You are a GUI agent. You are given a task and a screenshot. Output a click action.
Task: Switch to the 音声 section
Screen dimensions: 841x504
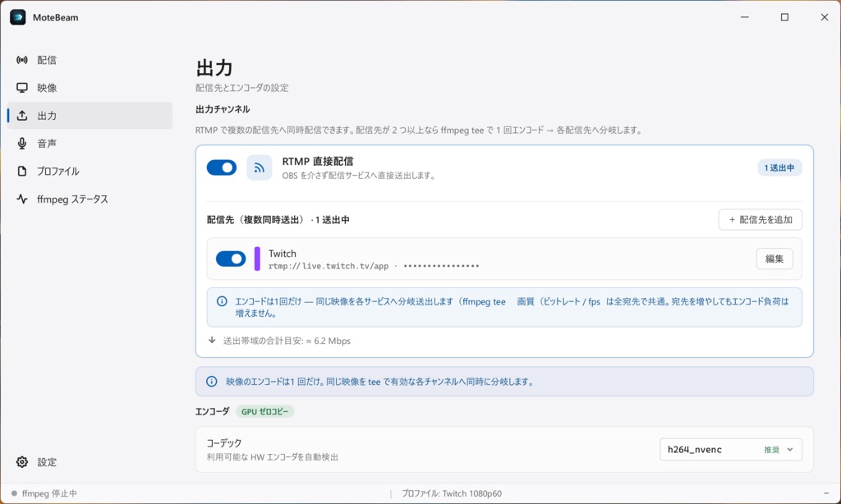90,144
